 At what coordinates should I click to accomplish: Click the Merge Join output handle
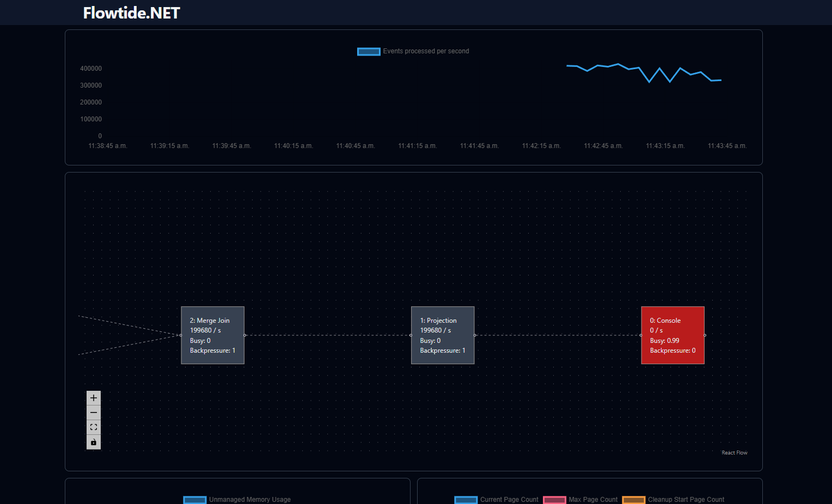[244, 335]
